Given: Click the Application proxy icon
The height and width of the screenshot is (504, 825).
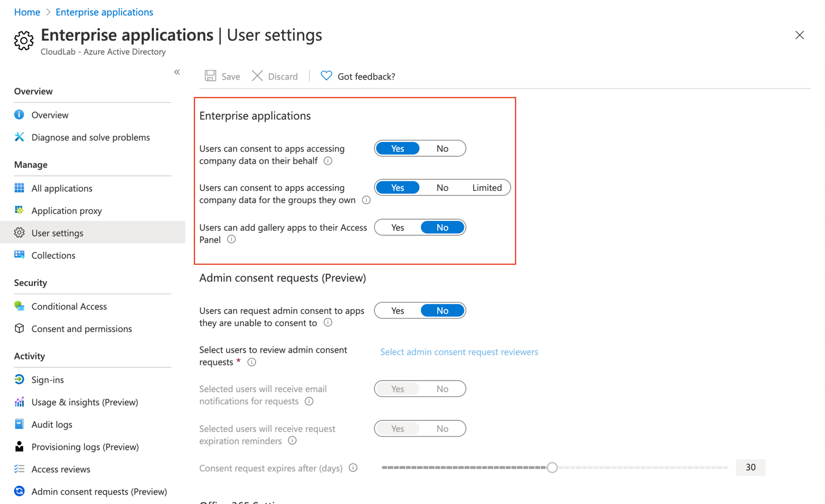Looking at the screenshot, I should click(x=19, y=210).
